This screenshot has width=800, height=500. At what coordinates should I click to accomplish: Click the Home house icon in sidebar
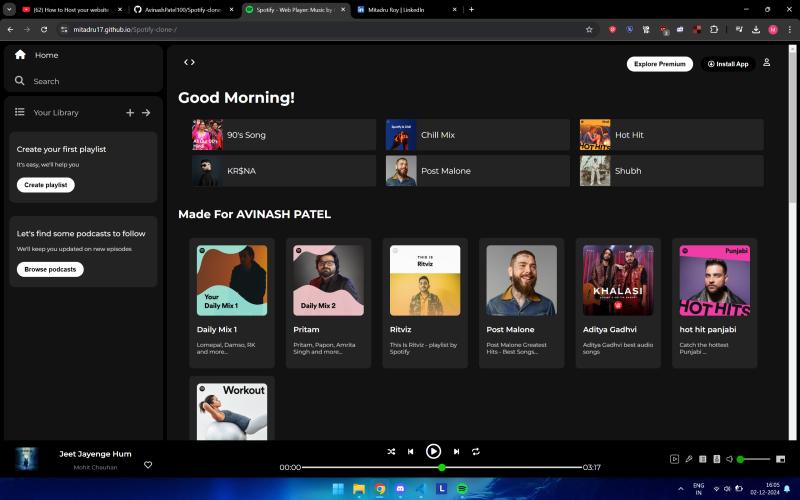[x=20, y=55]
